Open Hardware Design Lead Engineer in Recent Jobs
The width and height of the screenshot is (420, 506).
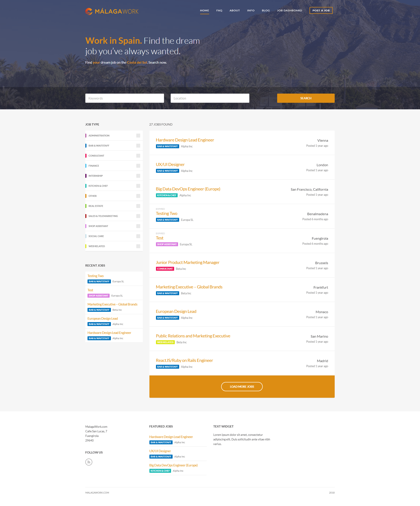(109, 333)
